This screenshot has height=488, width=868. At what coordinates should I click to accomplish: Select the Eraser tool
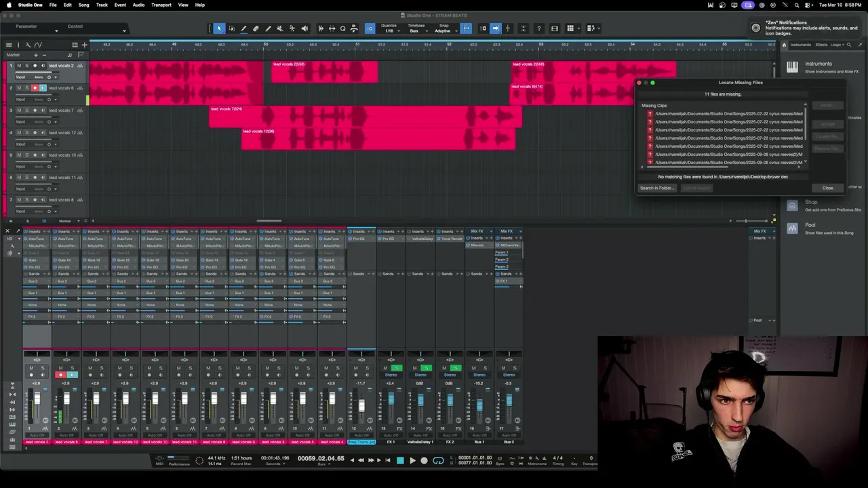(x=256, y=28)
